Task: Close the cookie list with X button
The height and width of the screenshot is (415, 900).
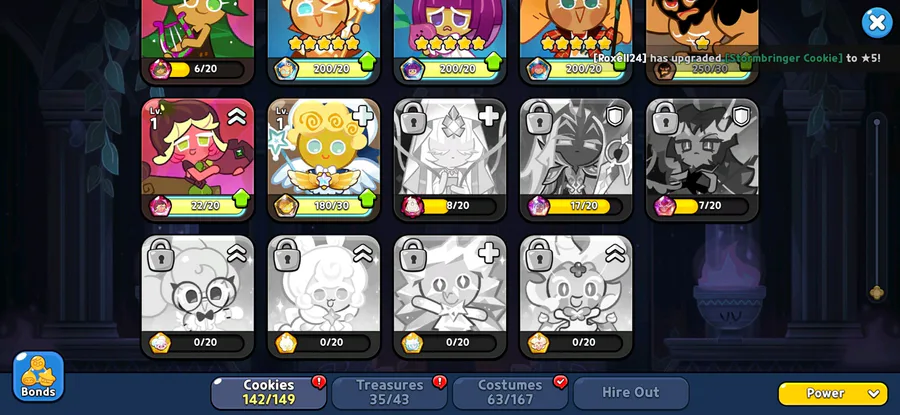Action: pyautogui.click(x=877, y=23)
